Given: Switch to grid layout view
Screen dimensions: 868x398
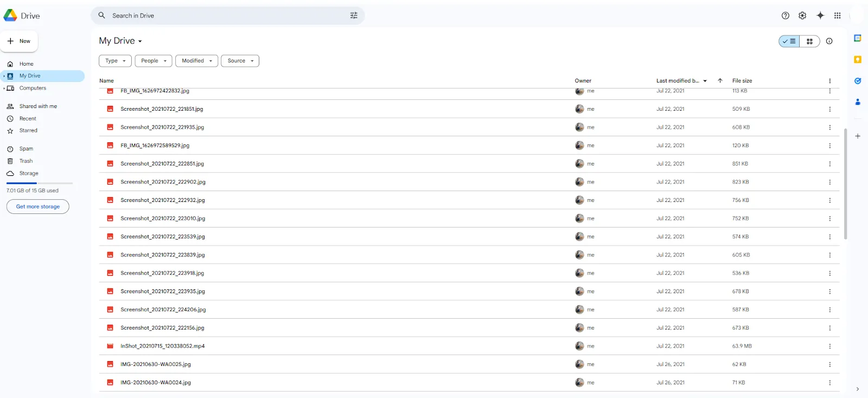Looking at the screenshot, I should (809, 41).
